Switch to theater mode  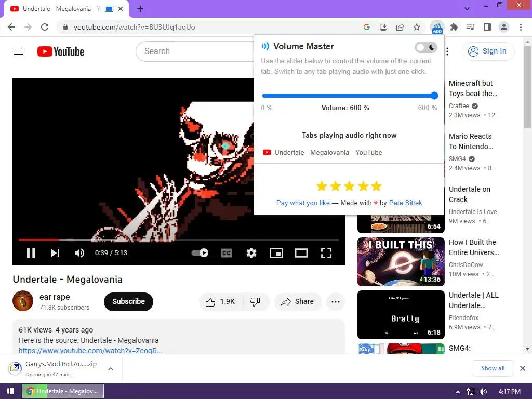pyautogui.click(x=301, y=253)
